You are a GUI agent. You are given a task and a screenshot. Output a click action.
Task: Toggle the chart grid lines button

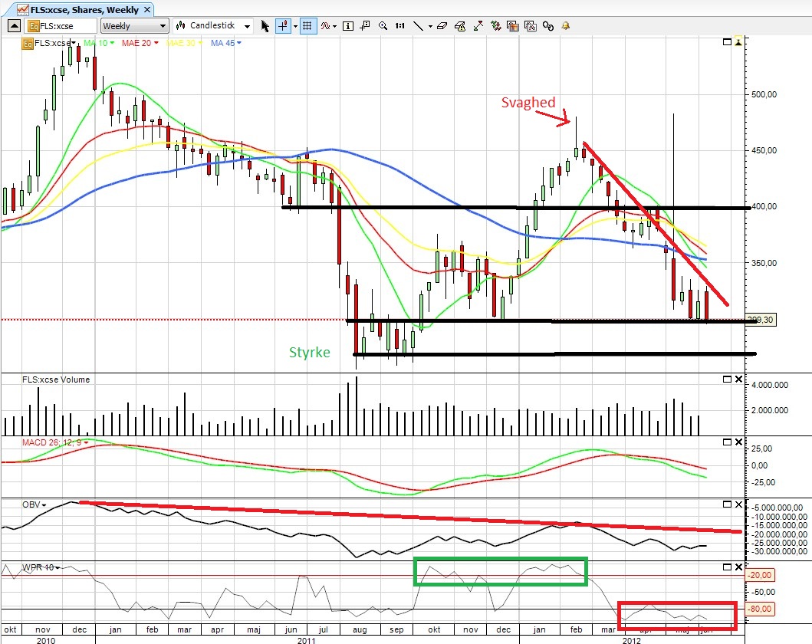pyautogui.click(x=307, y=26)
